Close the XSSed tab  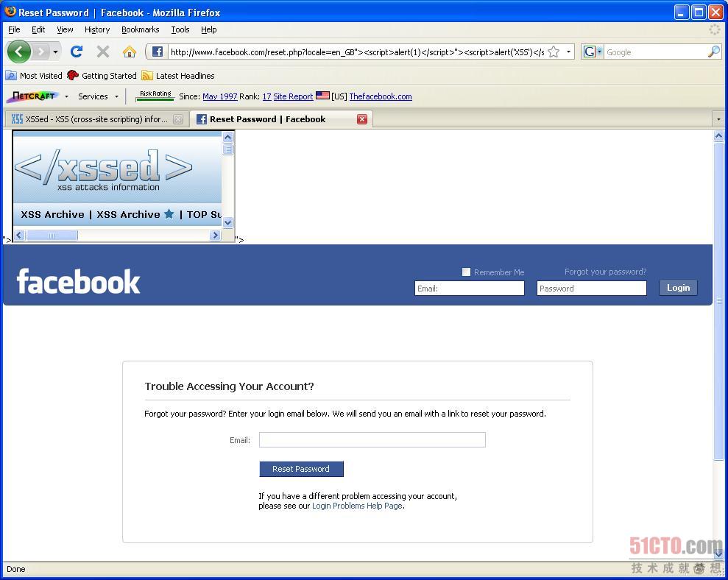click(178, 119)
